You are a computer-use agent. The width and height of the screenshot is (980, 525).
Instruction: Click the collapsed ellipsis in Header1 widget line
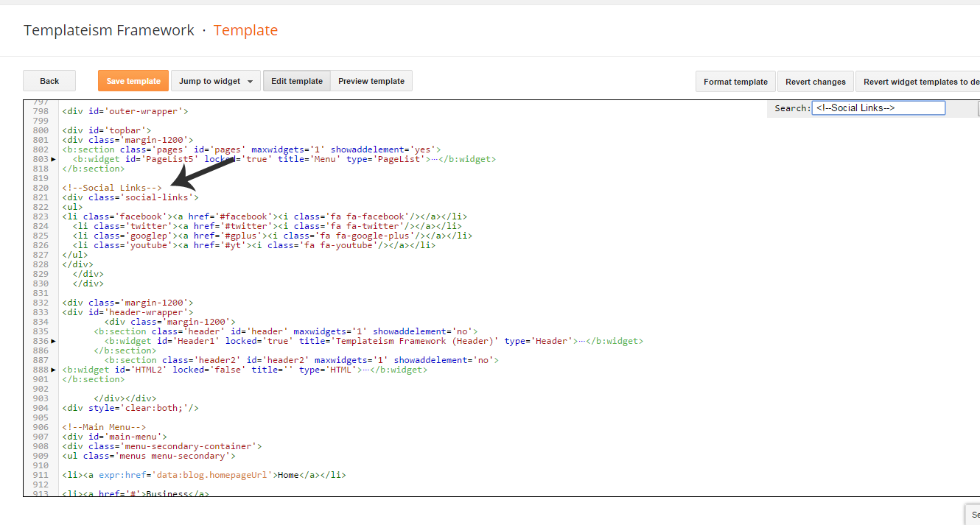pyautogui.click(x=583, y=341)
